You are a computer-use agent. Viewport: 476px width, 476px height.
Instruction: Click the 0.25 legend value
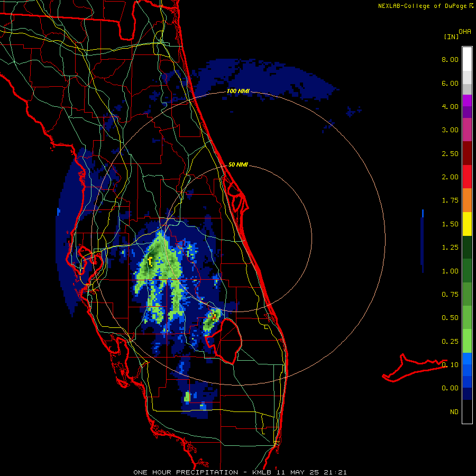tap(450, 342)
